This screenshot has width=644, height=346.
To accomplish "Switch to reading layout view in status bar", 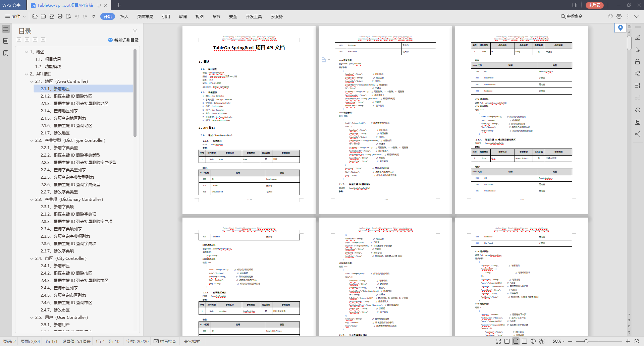I will 507,341.
